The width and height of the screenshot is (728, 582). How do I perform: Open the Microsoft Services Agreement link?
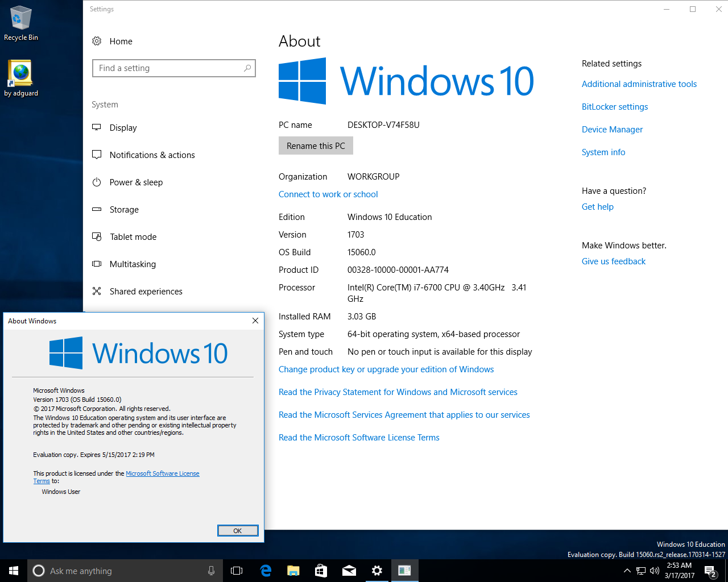pos(404,415)
